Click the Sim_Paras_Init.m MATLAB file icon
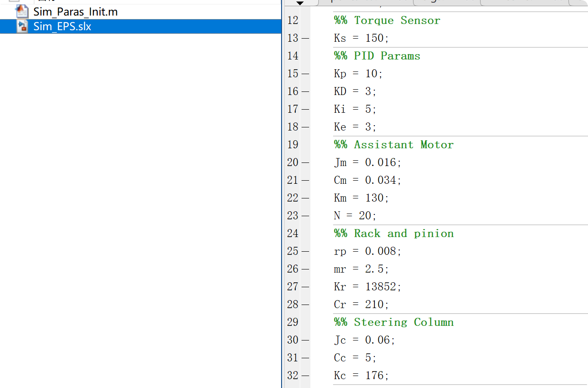 point(22,12)
